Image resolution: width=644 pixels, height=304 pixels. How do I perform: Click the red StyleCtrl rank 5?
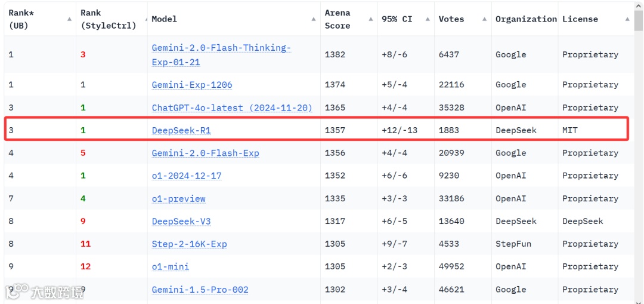coord(83,153)
